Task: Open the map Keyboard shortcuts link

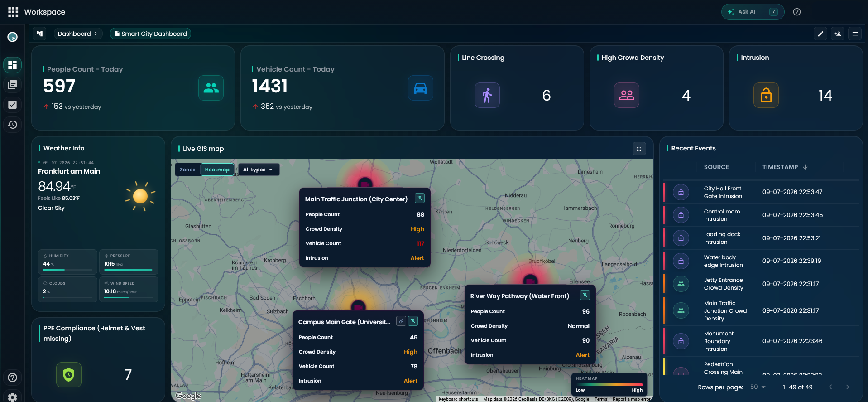Action: tap(458, 399)
